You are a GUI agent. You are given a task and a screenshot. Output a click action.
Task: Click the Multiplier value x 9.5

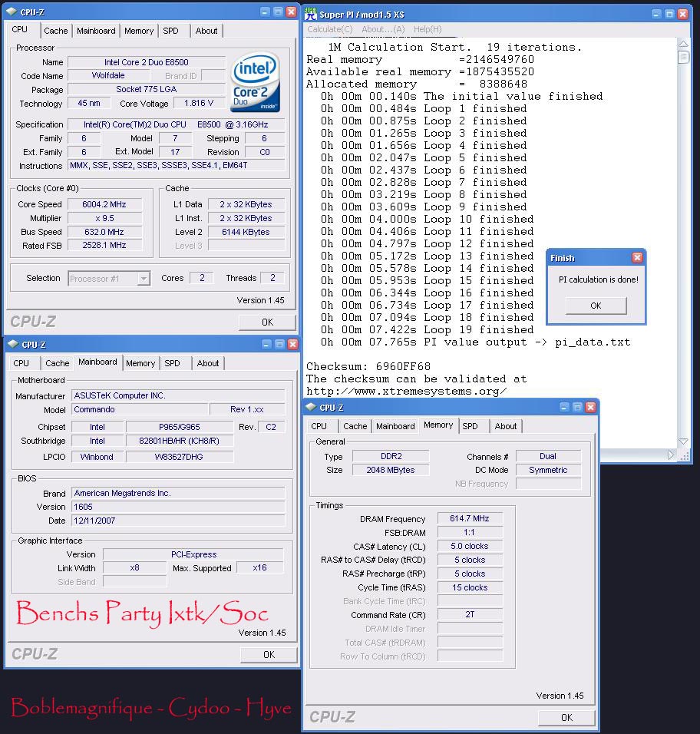point(104,218)
